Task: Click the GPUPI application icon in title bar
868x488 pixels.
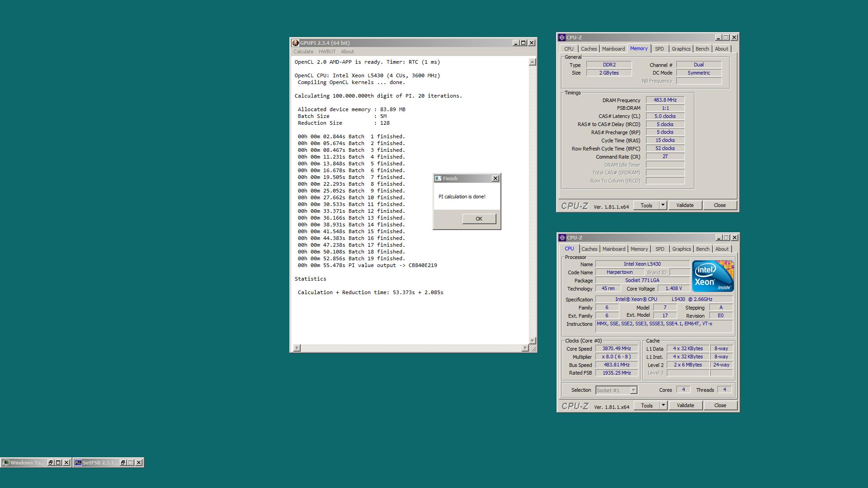Action: click(296, 43)
